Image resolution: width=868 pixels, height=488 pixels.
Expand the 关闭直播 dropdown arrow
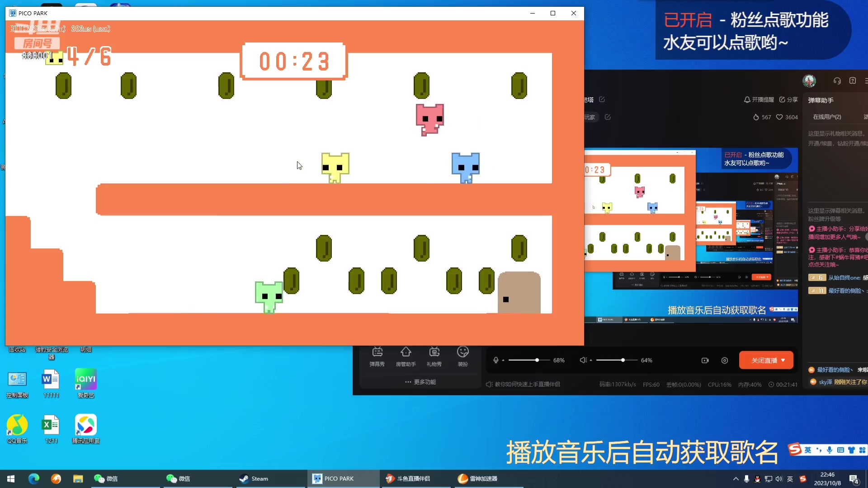(x=786, y=361)
